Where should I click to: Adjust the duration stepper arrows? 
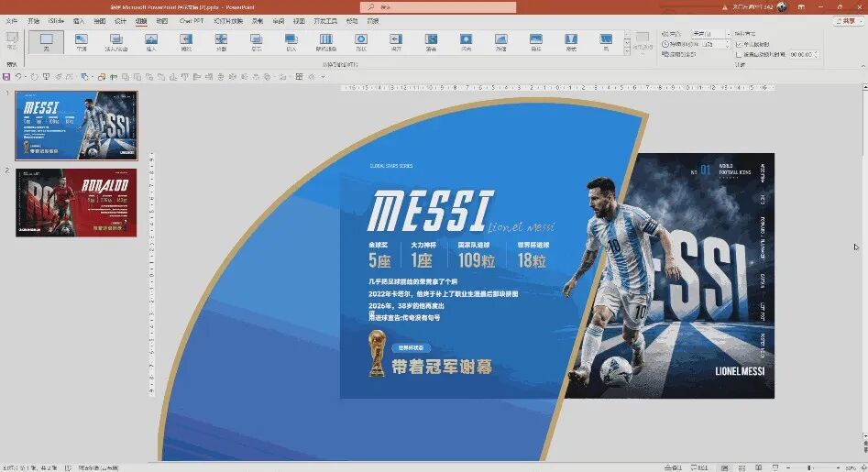(728, 44)
